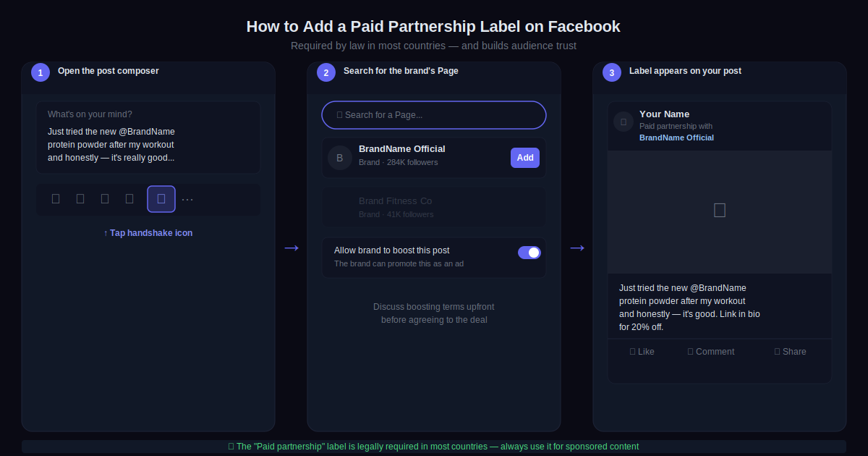Tap the highlighted handshake icon in composer
868x456 pixels.
pyautogui.click(x=161, y=199)
